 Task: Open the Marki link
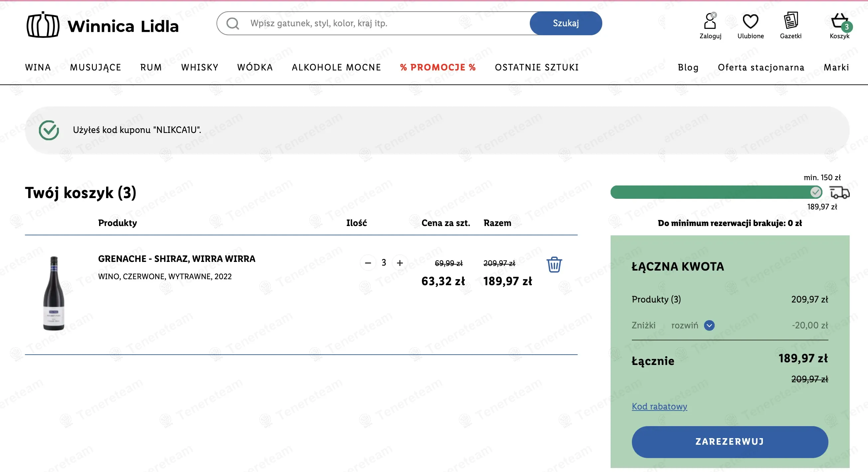[x=836, y=67]
